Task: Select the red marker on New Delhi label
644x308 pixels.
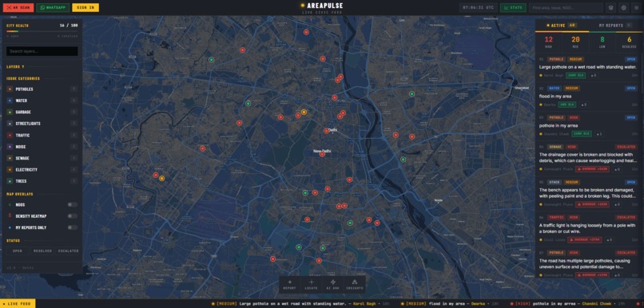Action: (322, 154)
